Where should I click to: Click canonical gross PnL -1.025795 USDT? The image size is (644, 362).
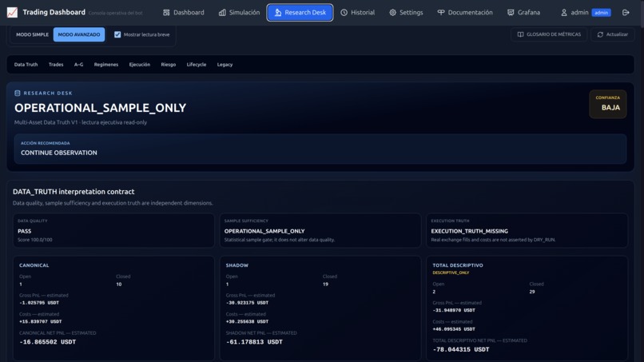pos(39,303)
